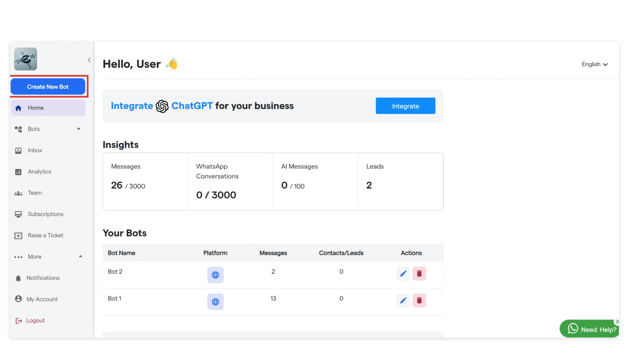Collapse the More section arrow
The height and width of the screenshot is (364, 629).
pyautogui.click(x=81, y=256)
